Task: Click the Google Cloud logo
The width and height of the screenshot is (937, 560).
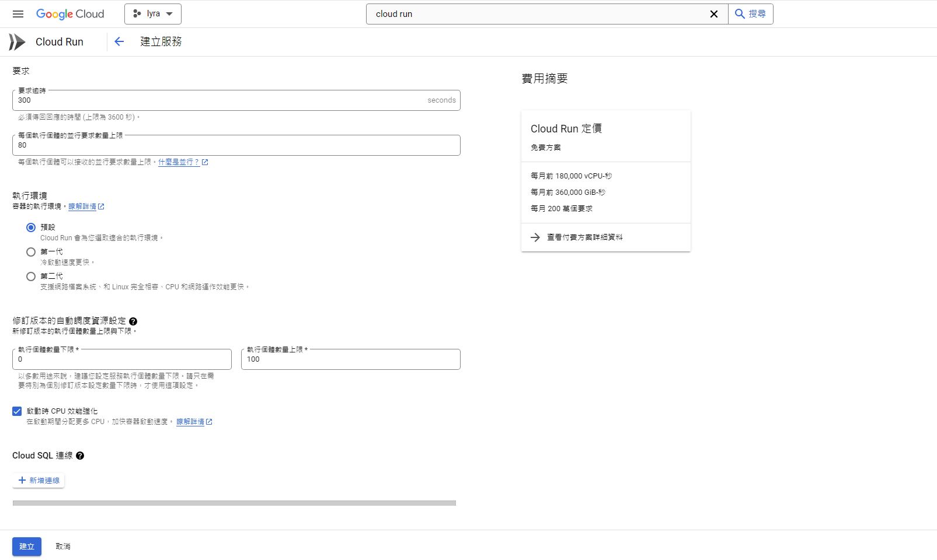Action: pos(70,14)
